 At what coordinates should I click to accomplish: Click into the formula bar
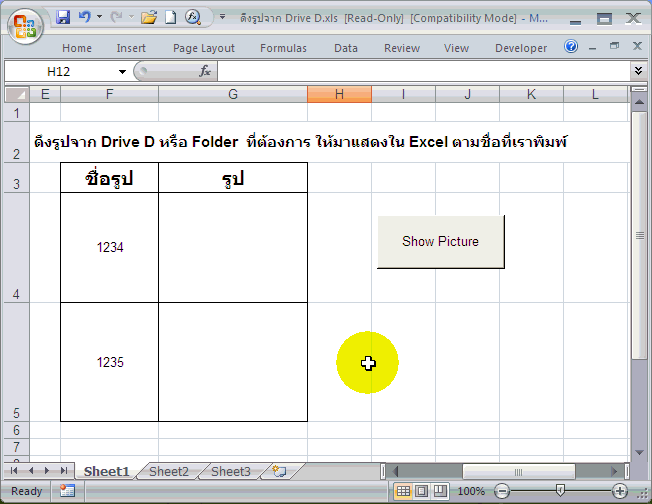(x=423, y=72)
